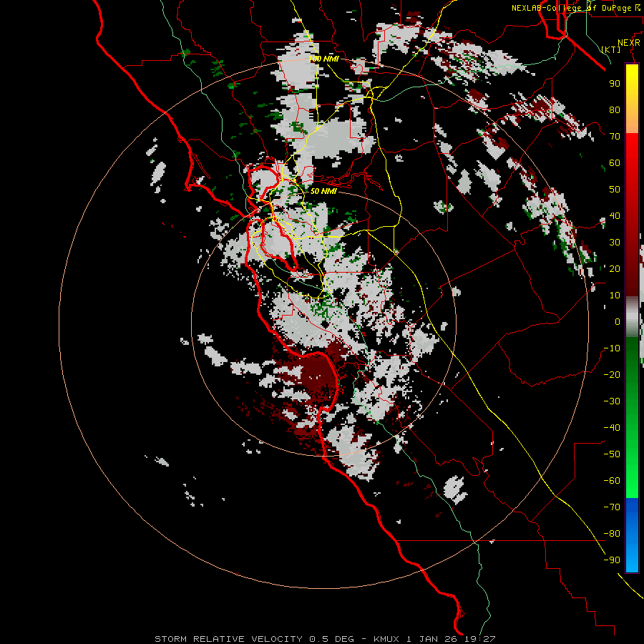Click the 40 value on the velocity scale
This screenshot has width=644, height=644.
pyautogui.click(x=615, y=215)
